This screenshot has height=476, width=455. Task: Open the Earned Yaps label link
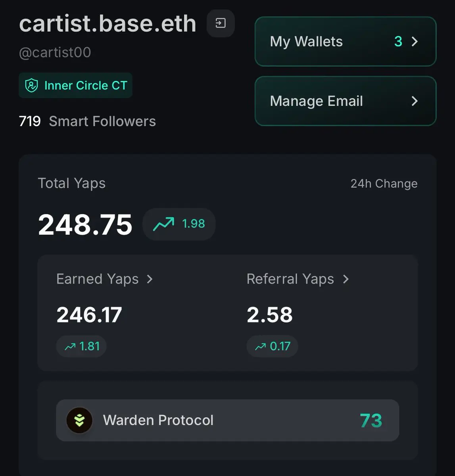98,279
